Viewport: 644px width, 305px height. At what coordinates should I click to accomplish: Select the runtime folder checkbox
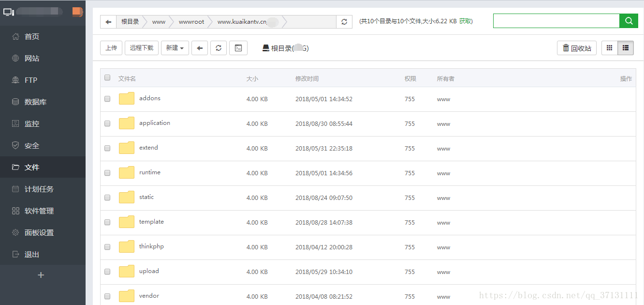[107, 173]
